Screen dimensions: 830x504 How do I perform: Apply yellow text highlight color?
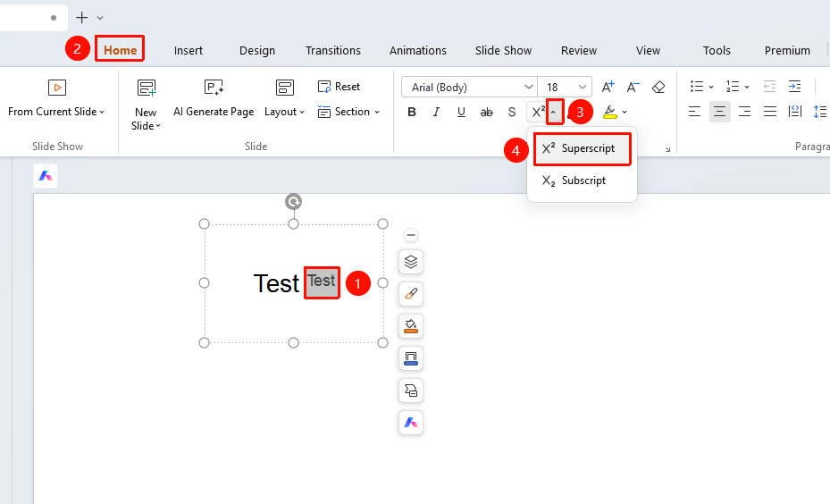pos(610,112)
